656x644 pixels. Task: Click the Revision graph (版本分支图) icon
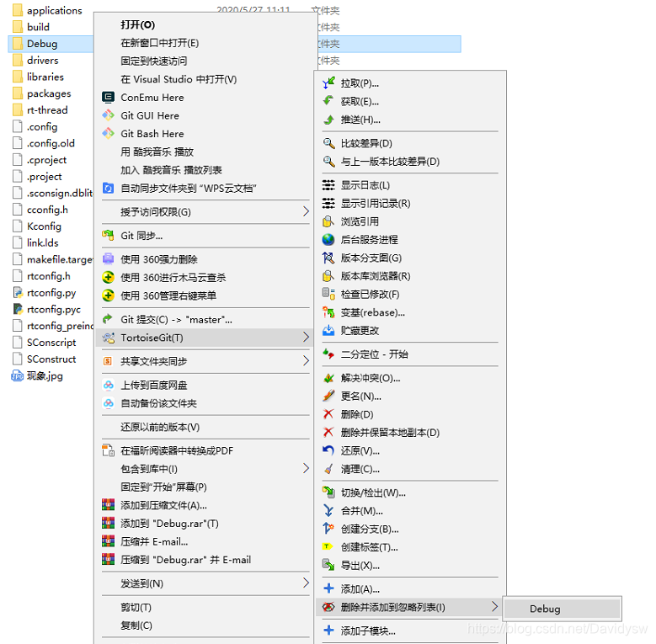[x=328, y=258]
